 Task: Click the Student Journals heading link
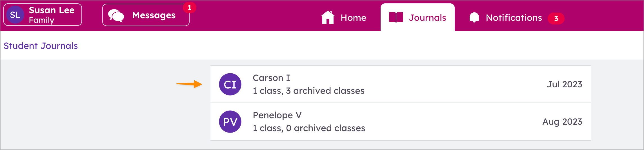[41, 46]
